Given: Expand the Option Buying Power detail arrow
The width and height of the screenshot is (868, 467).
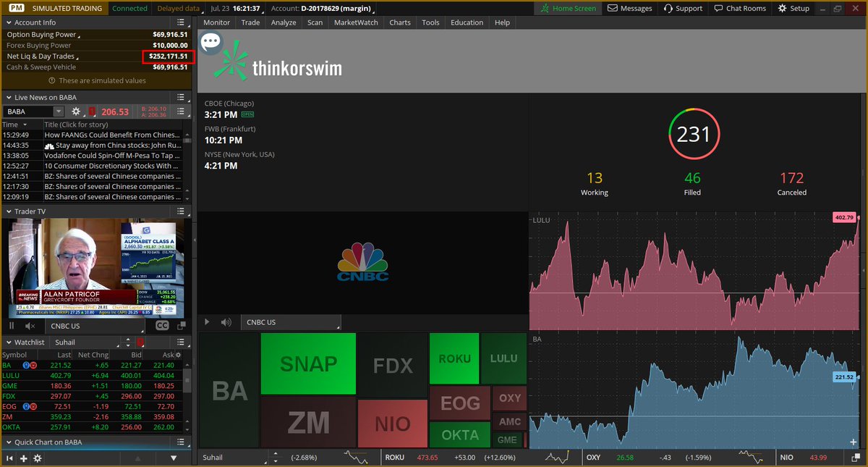Looking at the screenshot, I should 79,35.
